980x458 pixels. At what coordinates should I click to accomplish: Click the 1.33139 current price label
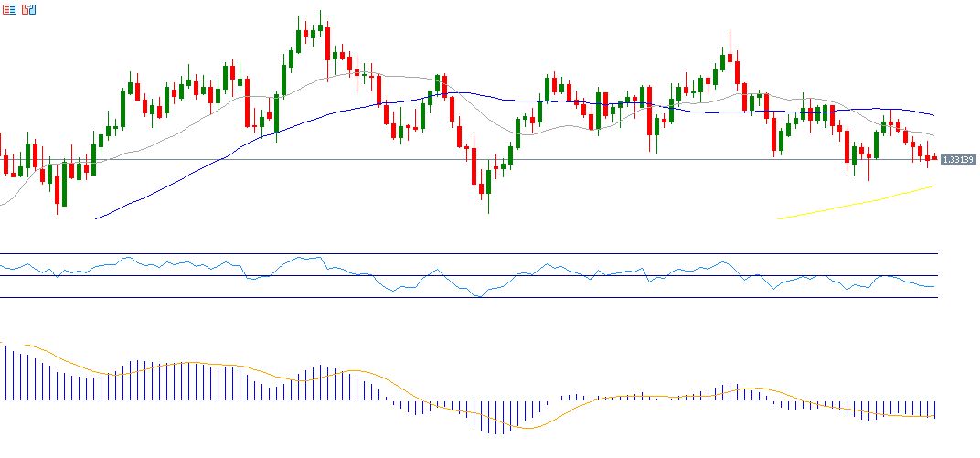(956, 160)
